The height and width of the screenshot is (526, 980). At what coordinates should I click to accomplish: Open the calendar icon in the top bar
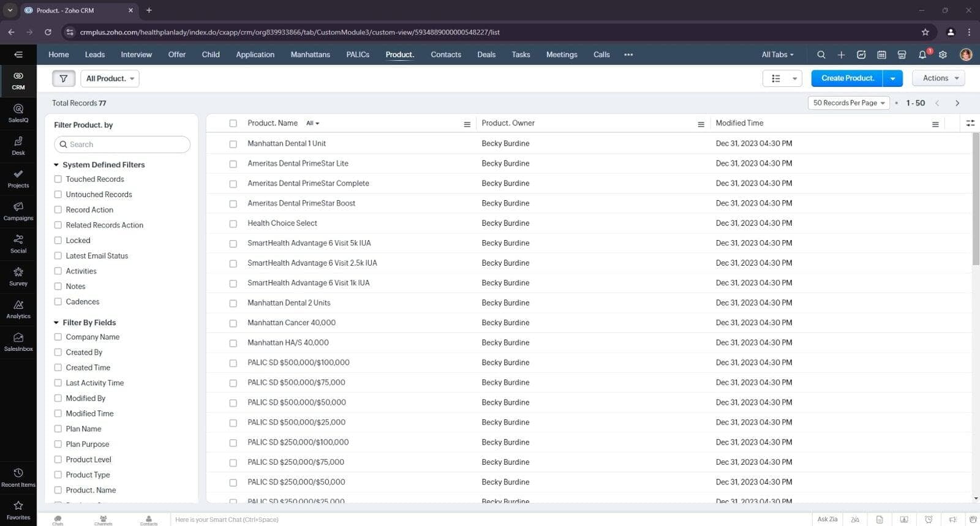point(881,54)
